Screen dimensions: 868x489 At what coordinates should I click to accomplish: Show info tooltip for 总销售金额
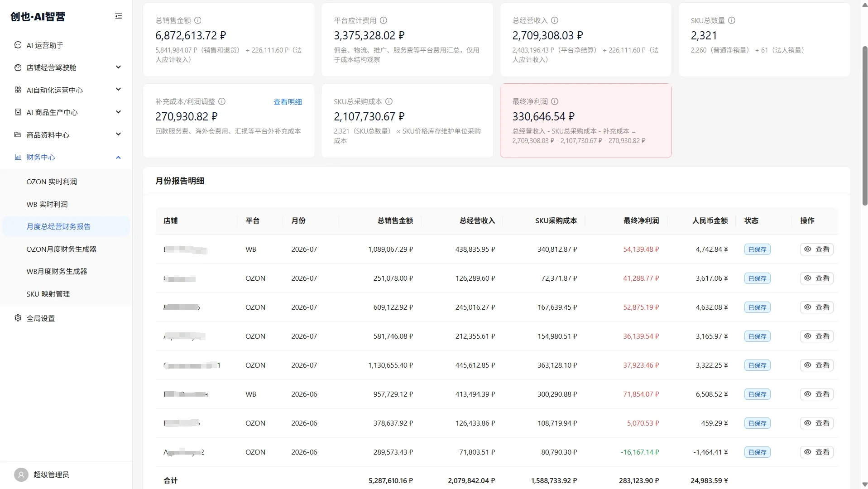pos(198,20)
